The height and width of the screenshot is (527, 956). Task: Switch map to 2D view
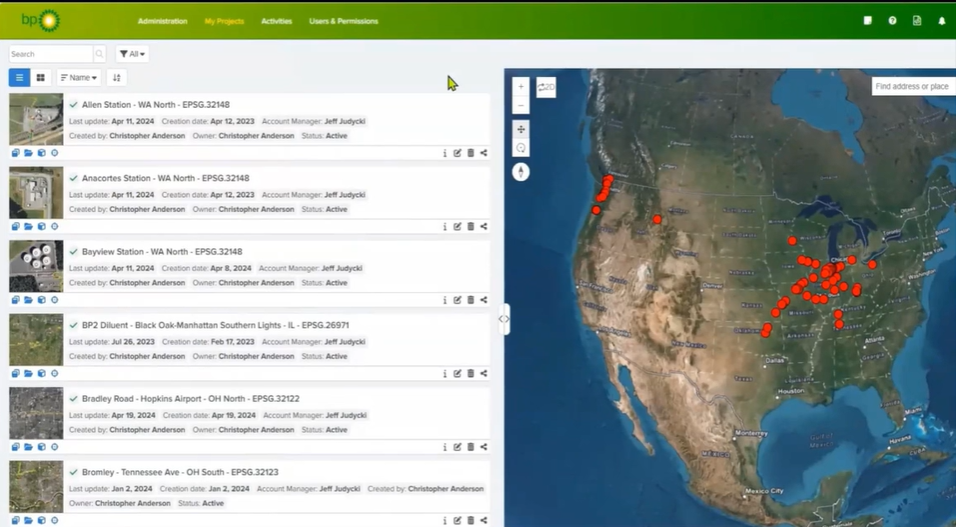546,87
